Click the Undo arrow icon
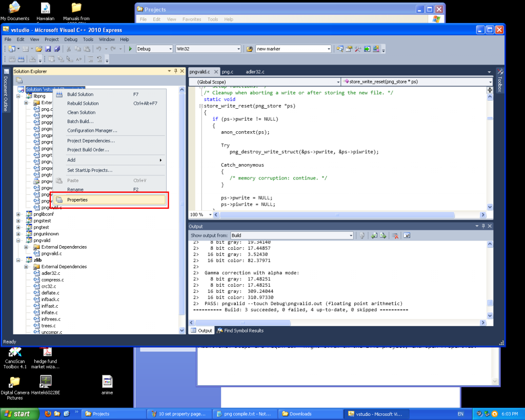 point(99,49)
